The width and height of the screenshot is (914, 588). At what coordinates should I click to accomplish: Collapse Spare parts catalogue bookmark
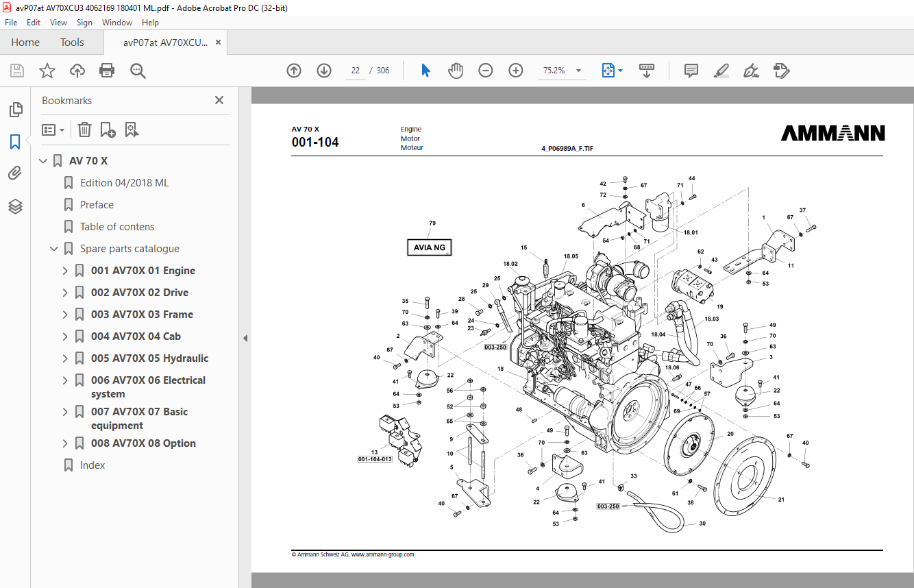pos(54,249)
